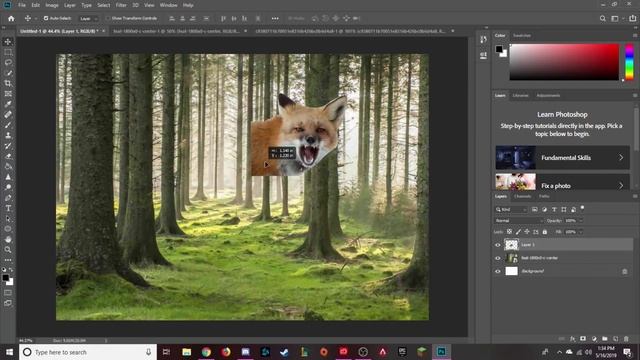Click the Share icon at top right
Screen dimensions: 640x360
pyautogui.click(x=633, y=18)
